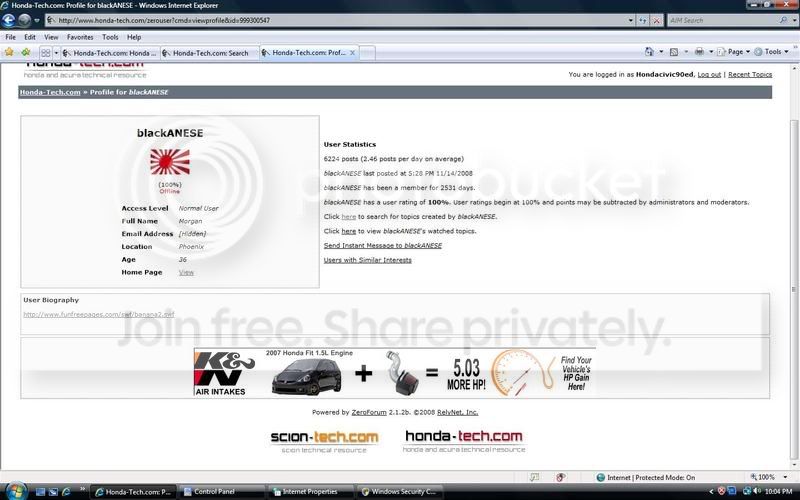Open the Recent Topics link
This screenshot has width=800, height=500.
(750, 74)
